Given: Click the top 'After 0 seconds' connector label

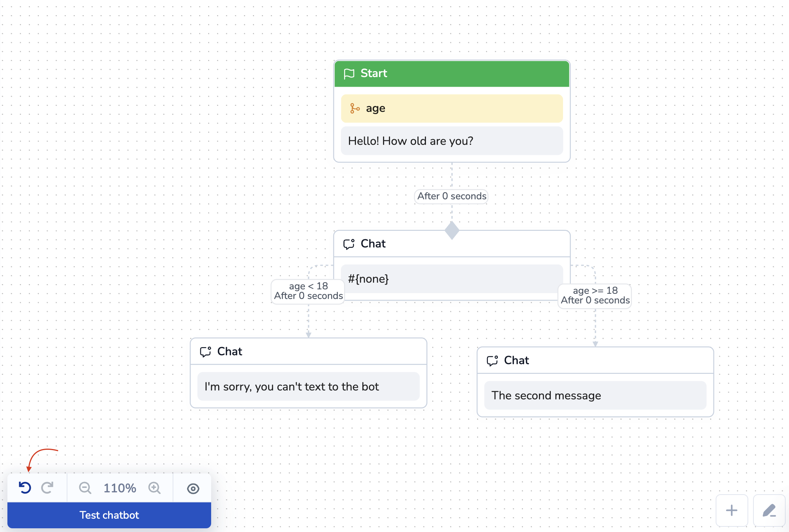Looking at the screenshot, I should [x=452, y=196].
